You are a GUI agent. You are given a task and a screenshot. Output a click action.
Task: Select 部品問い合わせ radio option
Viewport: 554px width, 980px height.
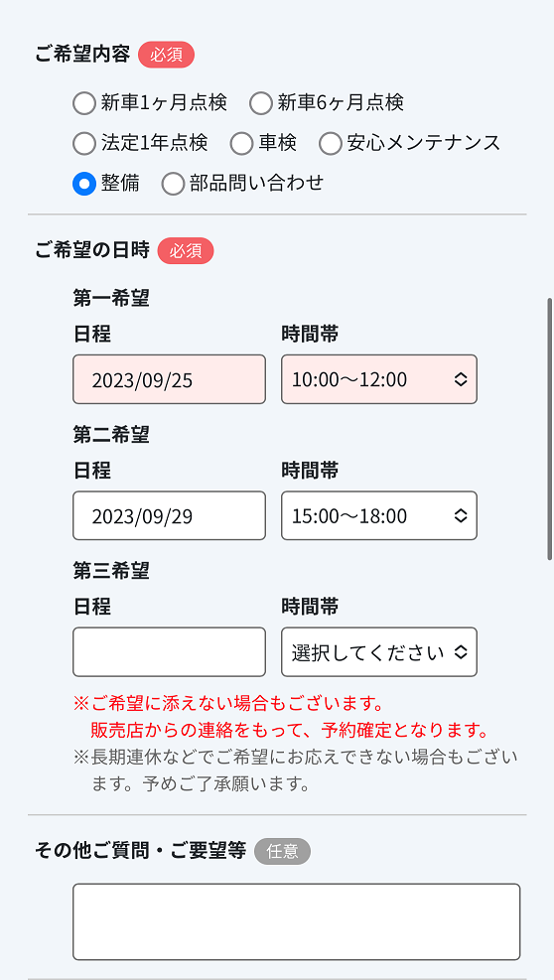(x=173, y=184)
